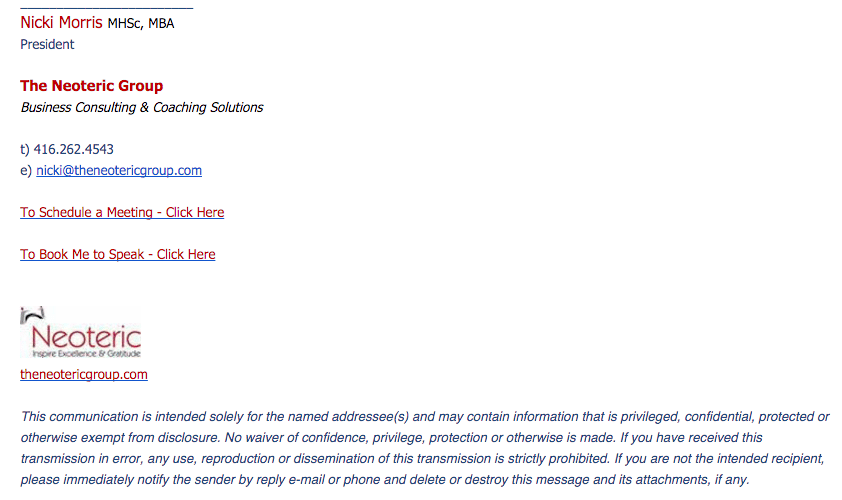The width and height of the screenshot is (842, 500).
Task: Click the disclaimer line starting 'otherwise exempt from disclosure'
Action: [391, 438]
